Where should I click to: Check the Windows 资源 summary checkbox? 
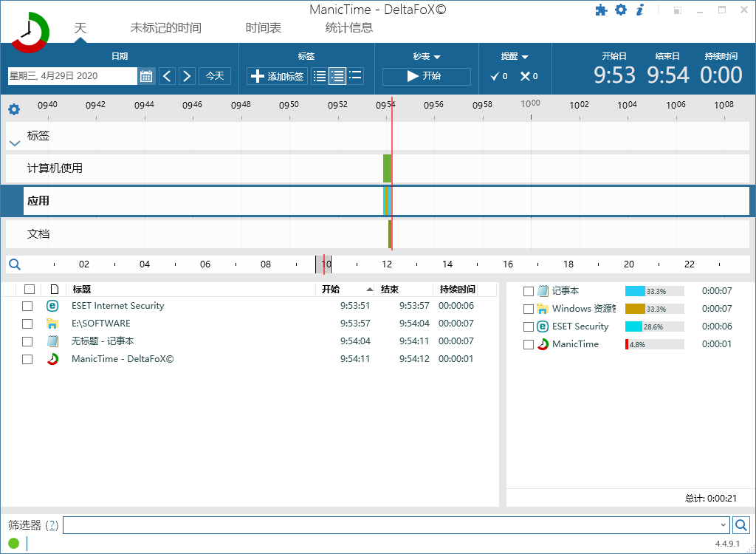pyautogui.click(x=529, y=309)
